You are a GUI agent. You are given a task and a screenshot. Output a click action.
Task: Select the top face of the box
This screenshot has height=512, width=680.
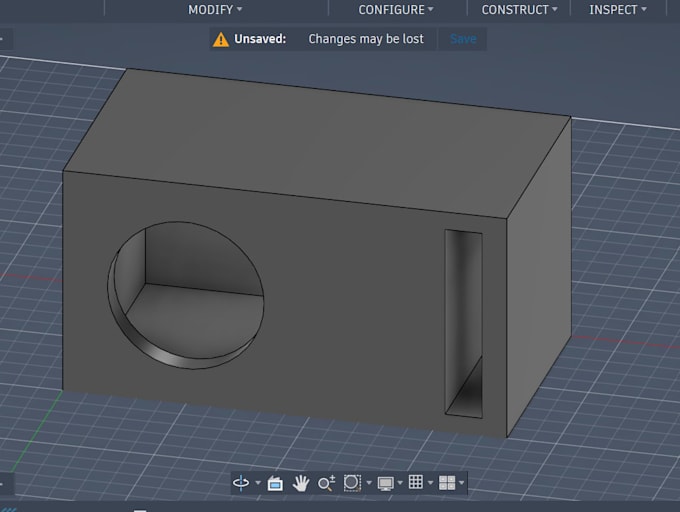pyautogui.click(x=317, y=143)
